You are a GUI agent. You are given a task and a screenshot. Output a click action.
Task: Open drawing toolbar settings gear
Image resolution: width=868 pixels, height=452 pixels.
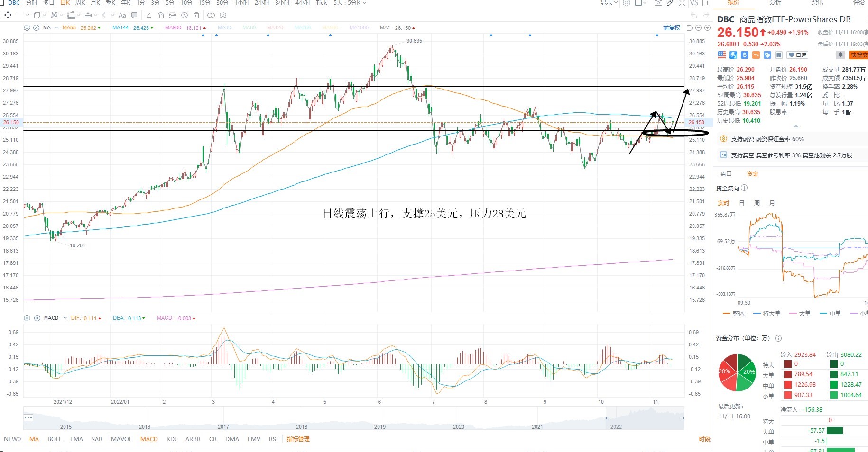tap(223, 15)
